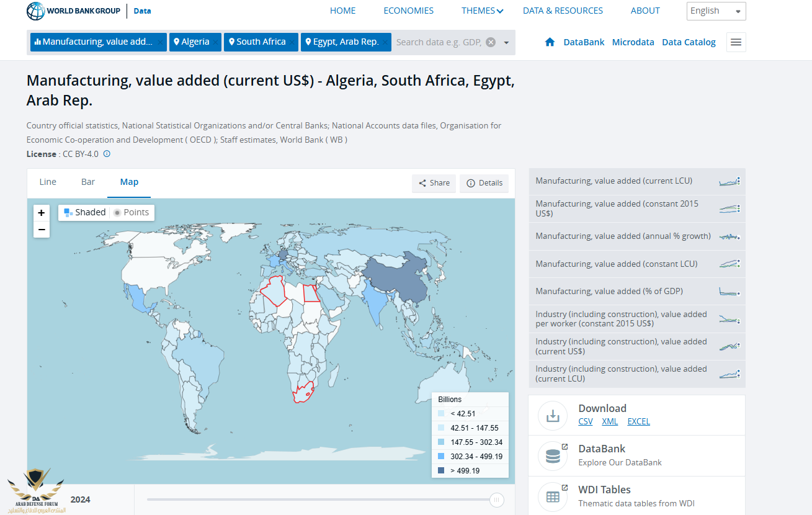Focus the Search data input field
Screen dimensions: 812x515
point(438,42)
